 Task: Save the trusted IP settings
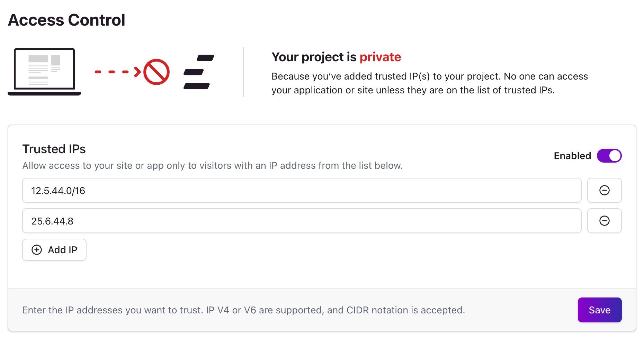(600, 310)
